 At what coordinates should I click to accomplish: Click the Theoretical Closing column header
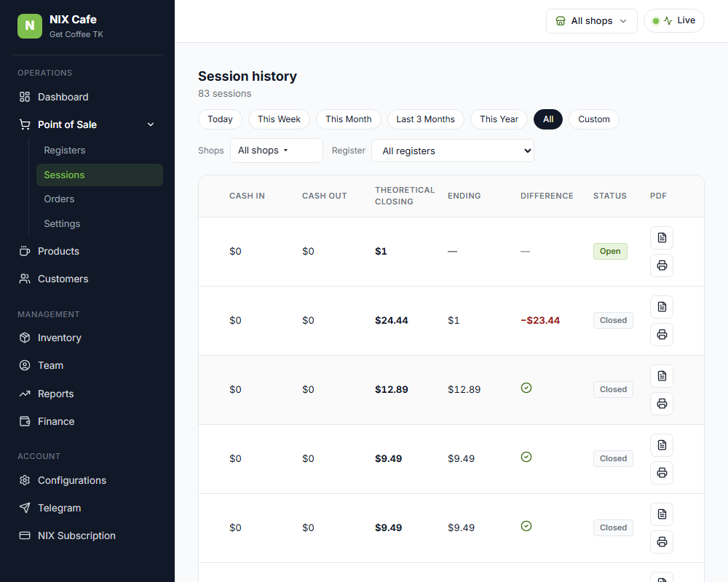[405, 196]
